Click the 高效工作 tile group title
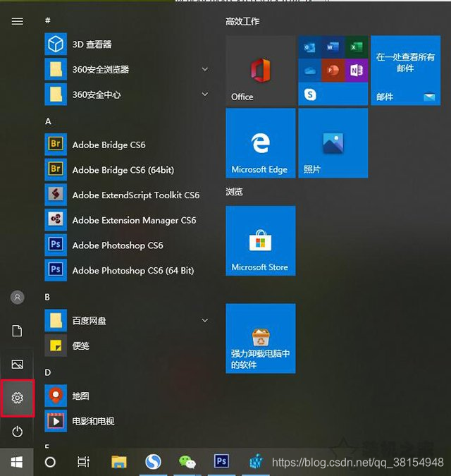 tap(242, 22)
